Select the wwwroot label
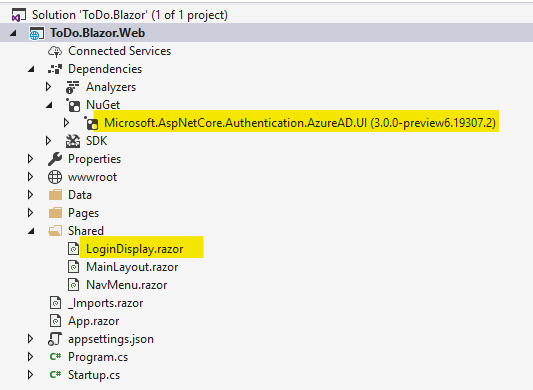The image size is (533, 390). point(92,177)
